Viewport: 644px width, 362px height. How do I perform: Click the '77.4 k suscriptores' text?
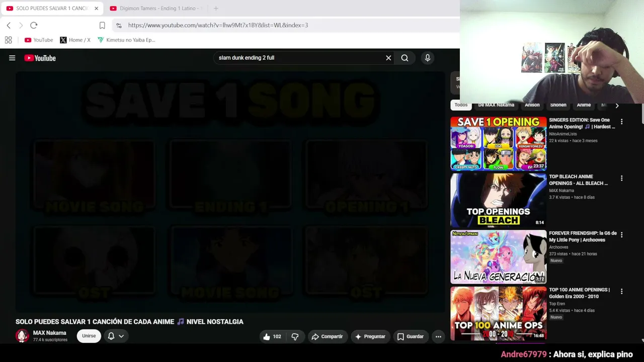(50, 340)
